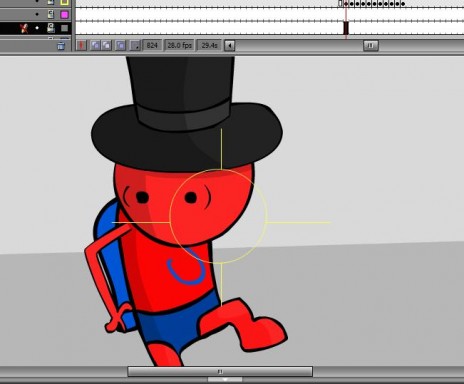The height and width of the screenshot is (384, 464).
Task: Click the current frame number 824
Action: (152, 45)
